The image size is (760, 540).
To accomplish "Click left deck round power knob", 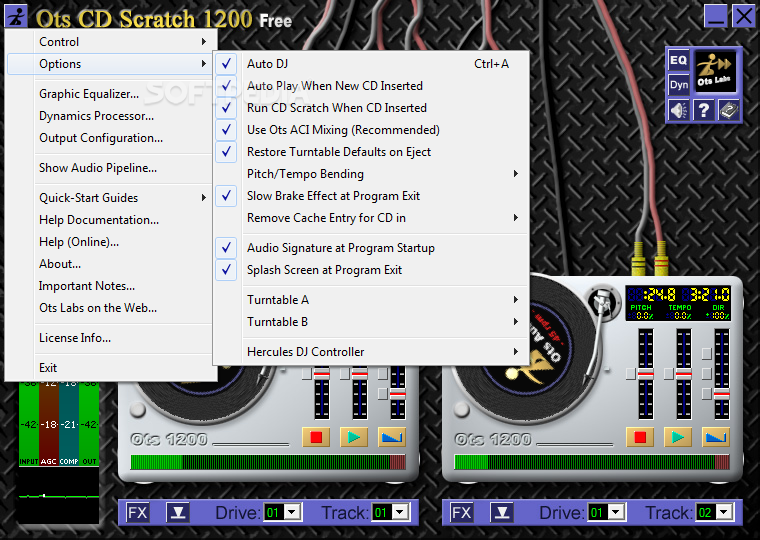I will tap(138, 410).
